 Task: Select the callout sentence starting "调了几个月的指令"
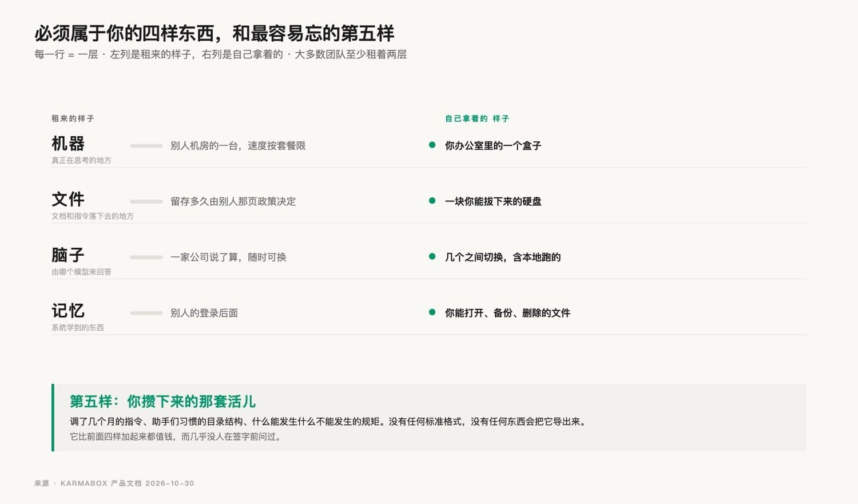pyautogui.click(x=329, y=422)
